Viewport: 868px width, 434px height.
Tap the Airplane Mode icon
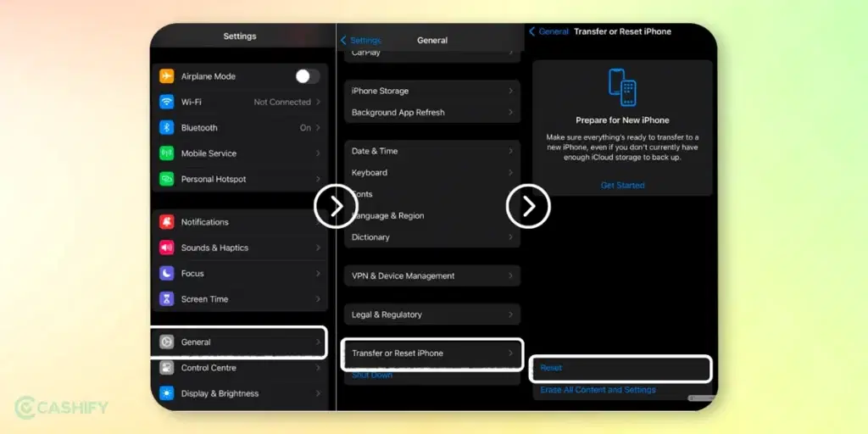(x=167, y=76)
